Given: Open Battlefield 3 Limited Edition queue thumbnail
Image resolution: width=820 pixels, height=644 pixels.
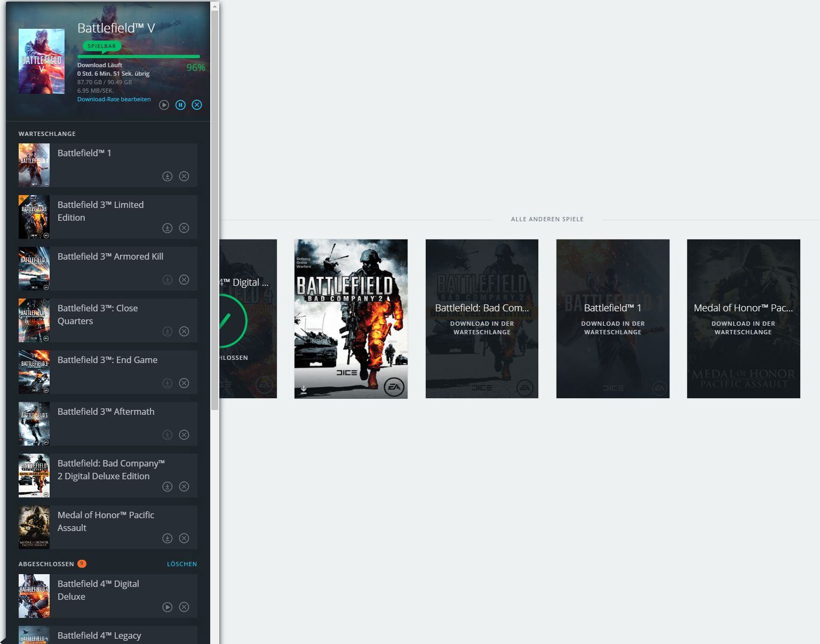Looking at the screenshot, I should (x=34, y=217).
